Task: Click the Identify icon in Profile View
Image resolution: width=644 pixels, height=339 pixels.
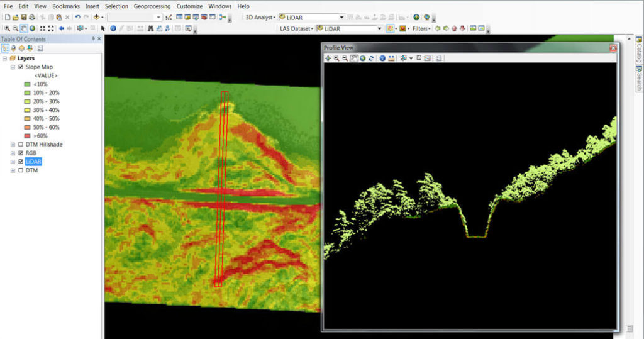Action: click(x=382, y=58)
